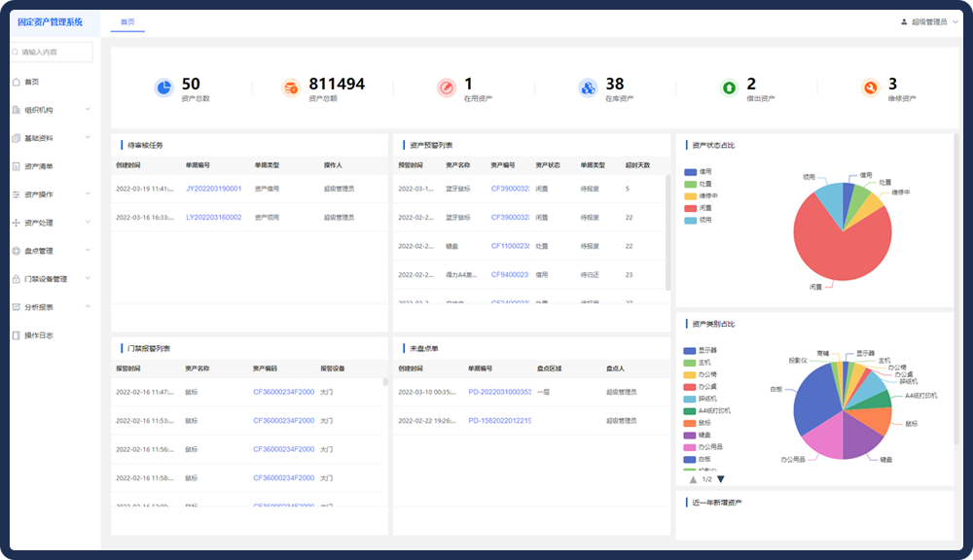
Task: Click the 首页 home icon in sidebar
Action: (16, 82)
